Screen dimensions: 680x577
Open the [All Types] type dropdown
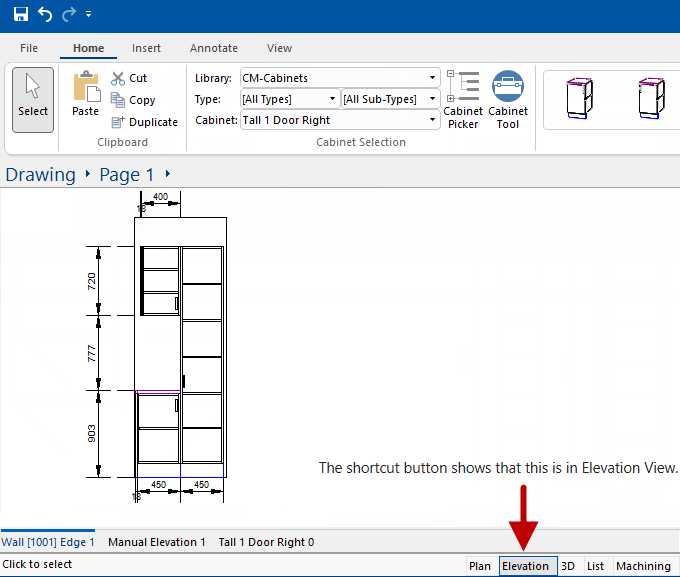(x=290, y=99)
